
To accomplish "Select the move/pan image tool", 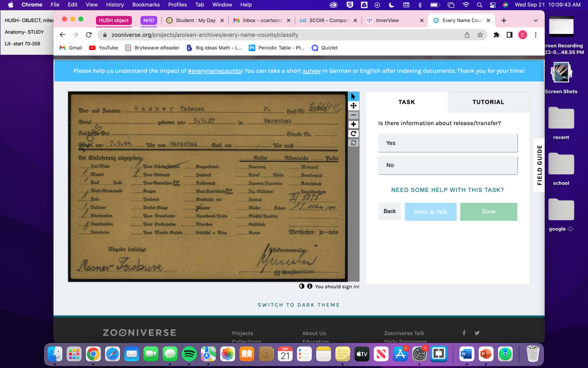I will coord(353,106).
